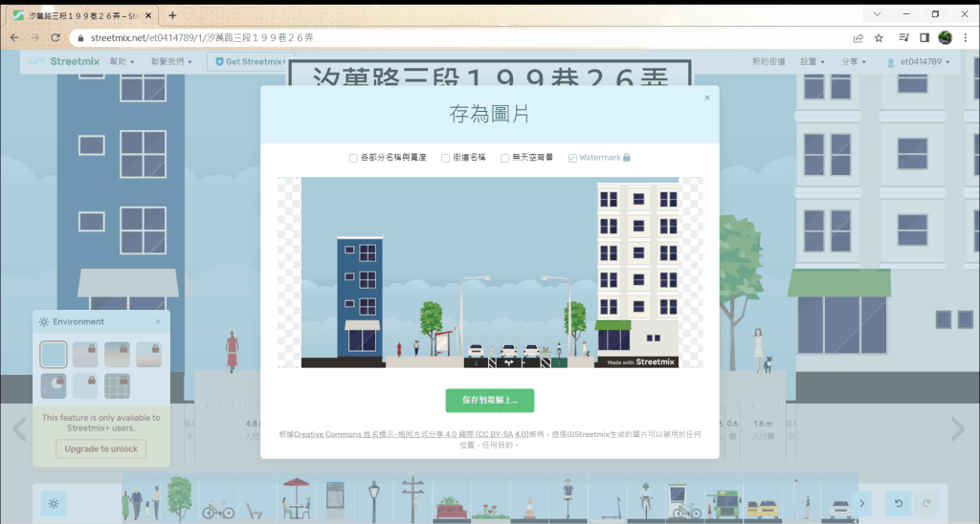This screenshot has height=524, width=980.
Task: Close the 存為圖片 dialog
Action: (707, 98)
